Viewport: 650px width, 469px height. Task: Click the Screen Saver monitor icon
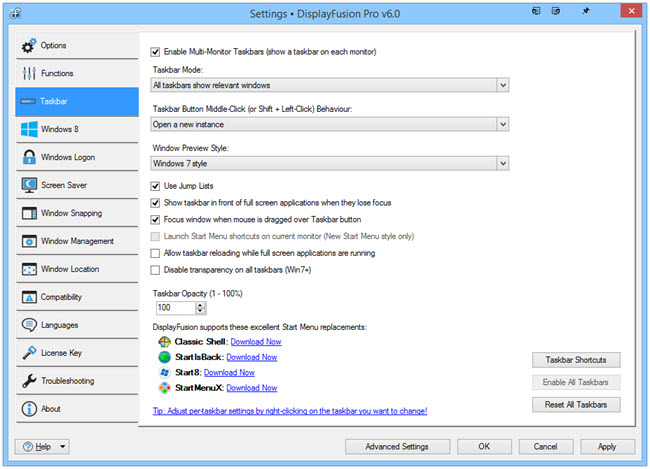coord(29,185)
